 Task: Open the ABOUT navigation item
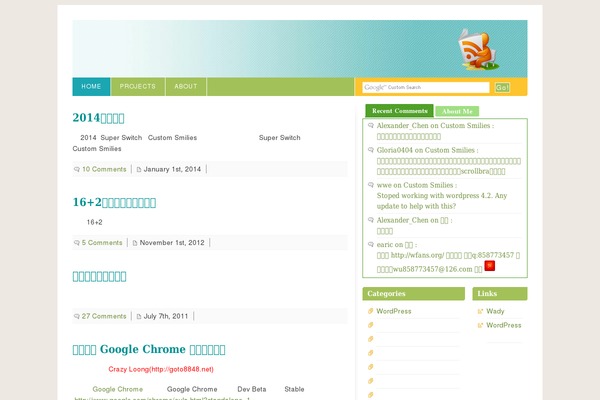tap(186, 87)
